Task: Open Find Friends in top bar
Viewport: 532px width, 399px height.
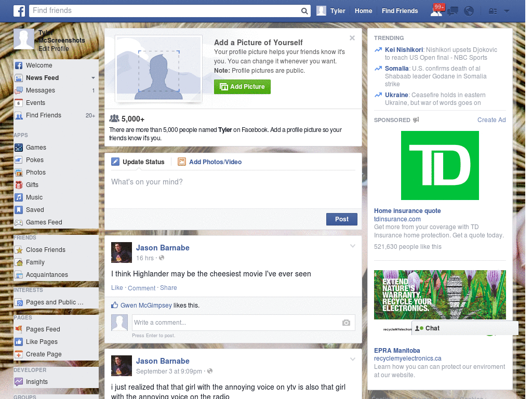Action: (x=400, y=11)
